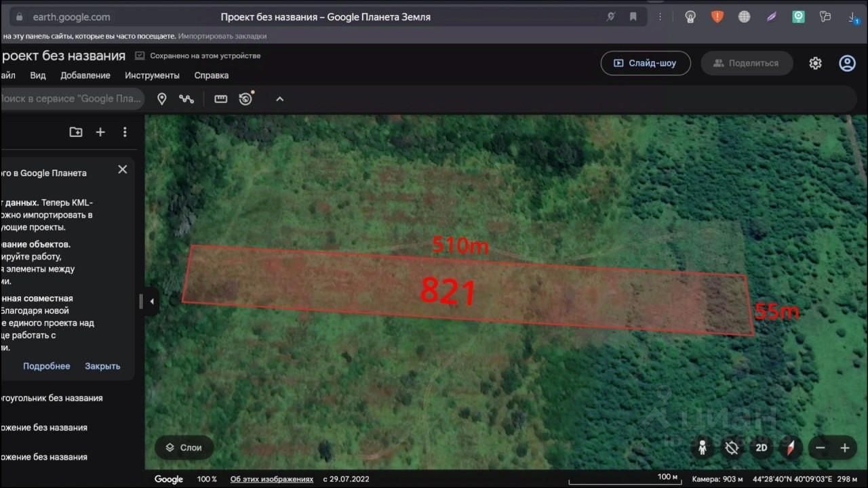Toggle the orbit rotation globe button

point(732,448)
